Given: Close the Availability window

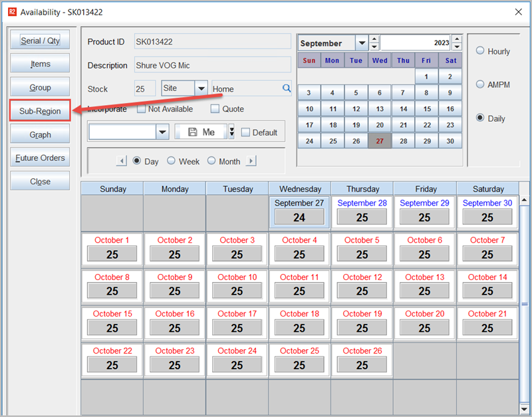Looking at the screenshot, I should point(518,11).
